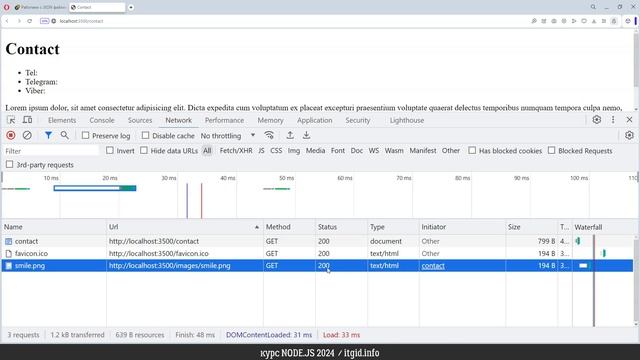640x360 pixels.
Task: Clear the network log
Action: tap(27, 136)
